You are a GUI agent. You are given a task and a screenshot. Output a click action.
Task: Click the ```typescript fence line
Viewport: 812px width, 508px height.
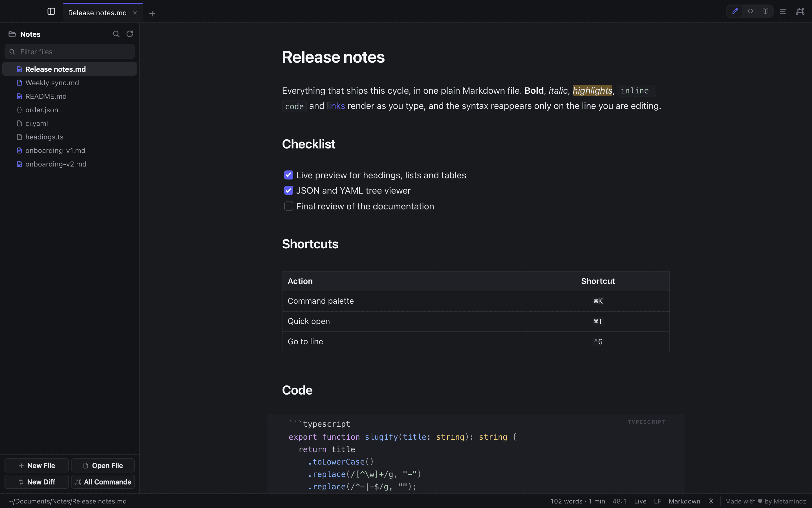319,424
